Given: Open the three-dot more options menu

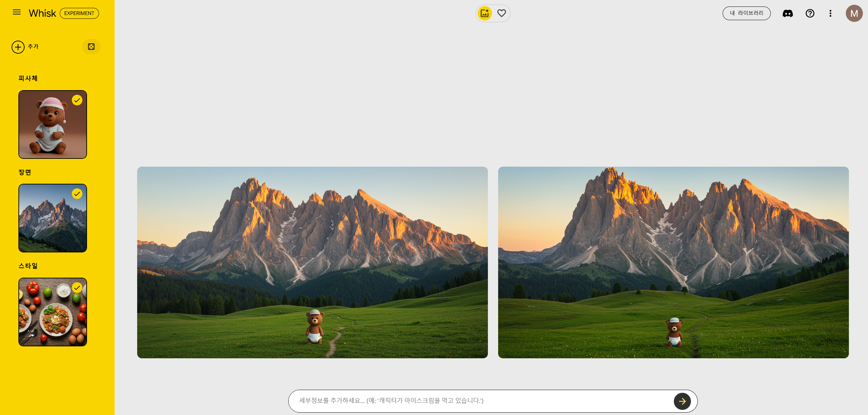Looking at the screenshot, I should (x=830, y=13).
